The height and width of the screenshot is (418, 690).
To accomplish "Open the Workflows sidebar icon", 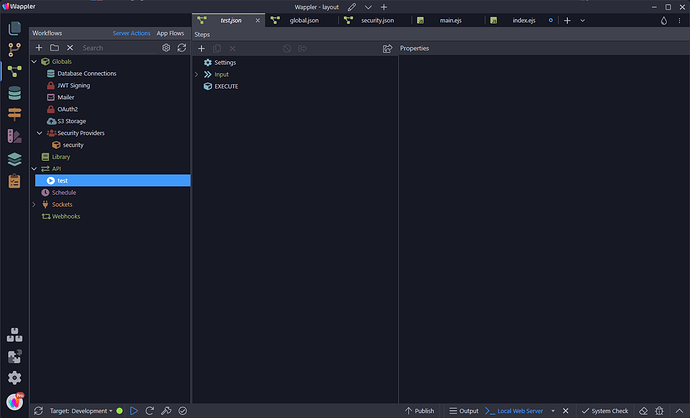I will pos(15,71).
